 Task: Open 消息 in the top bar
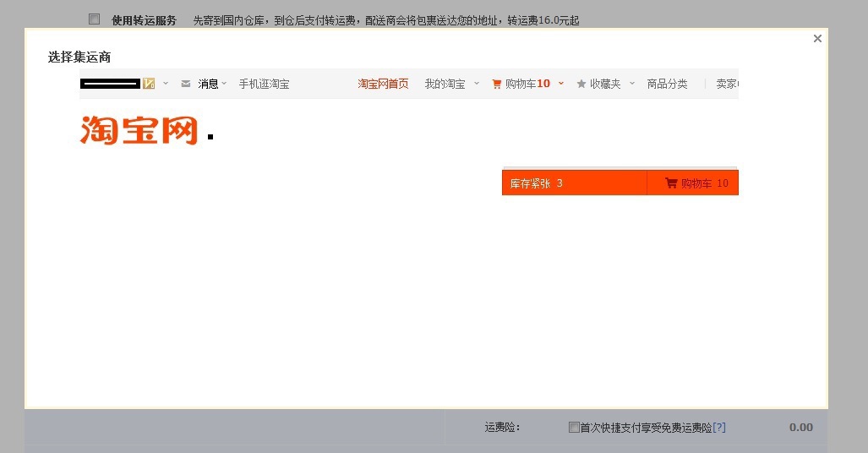[x=208, y=84]
